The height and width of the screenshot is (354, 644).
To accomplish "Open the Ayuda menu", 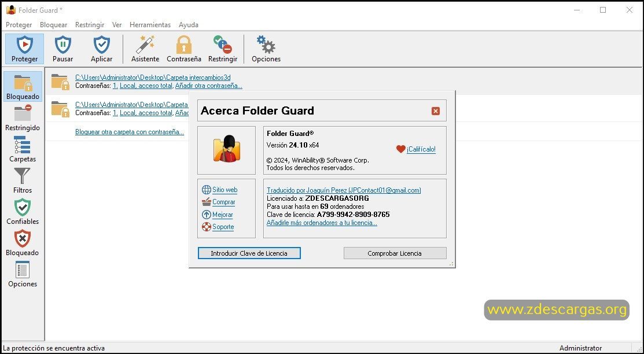I will (x=189, y=25).
